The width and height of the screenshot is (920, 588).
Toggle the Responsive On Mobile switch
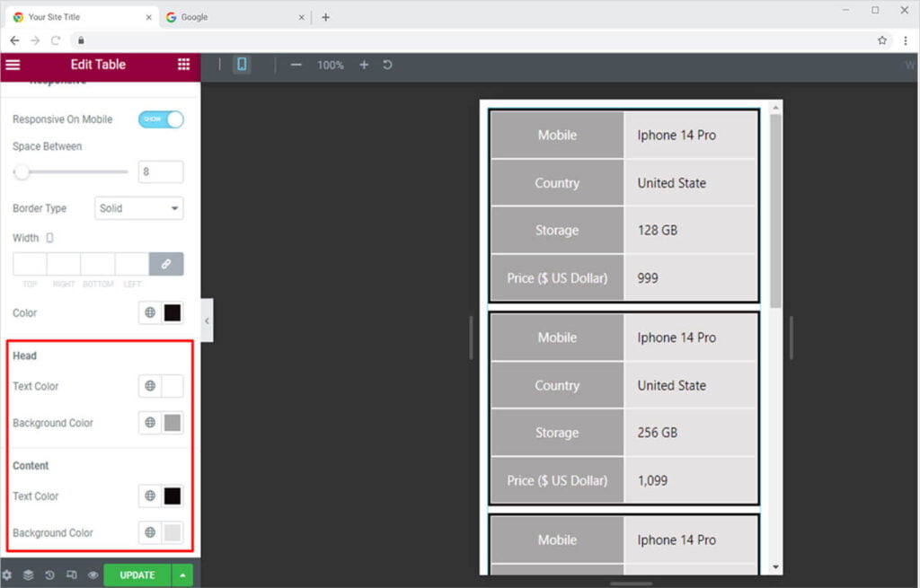coord(161,119)
